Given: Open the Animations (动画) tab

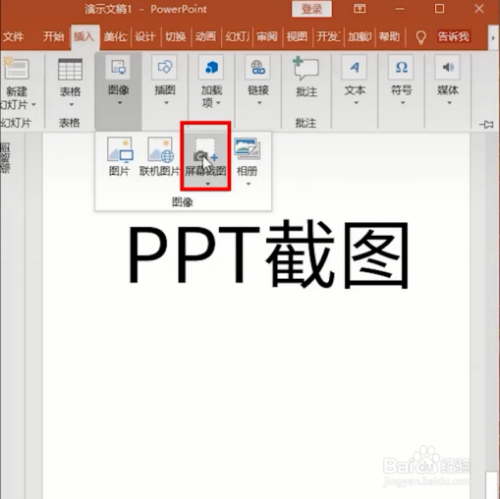Looking at the screenshot, I should click(x=205, y=36).
